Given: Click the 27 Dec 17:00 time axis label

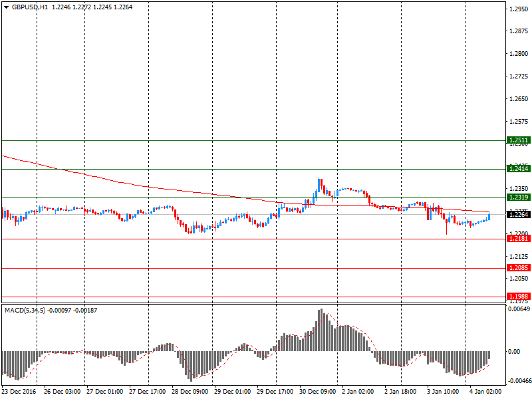Looking at the screenshot, I should (x=147, y=392).
